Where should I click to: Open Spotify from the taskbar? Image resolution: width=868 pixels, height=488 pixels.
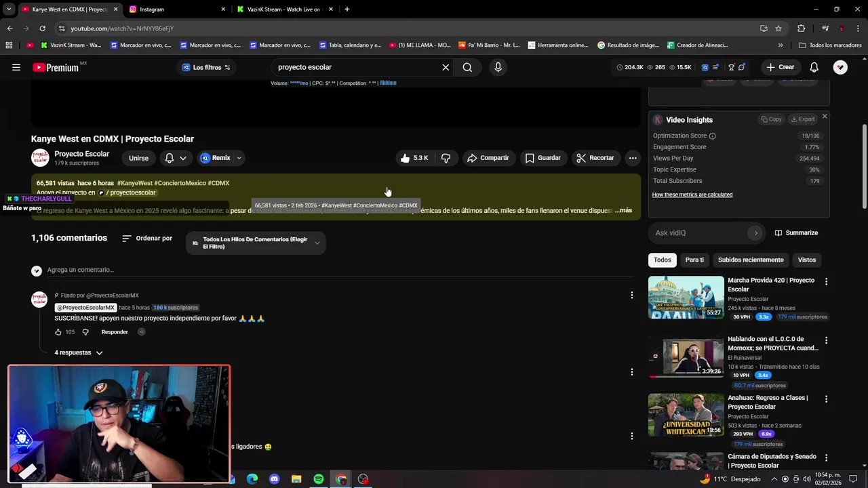coord(319,479)
